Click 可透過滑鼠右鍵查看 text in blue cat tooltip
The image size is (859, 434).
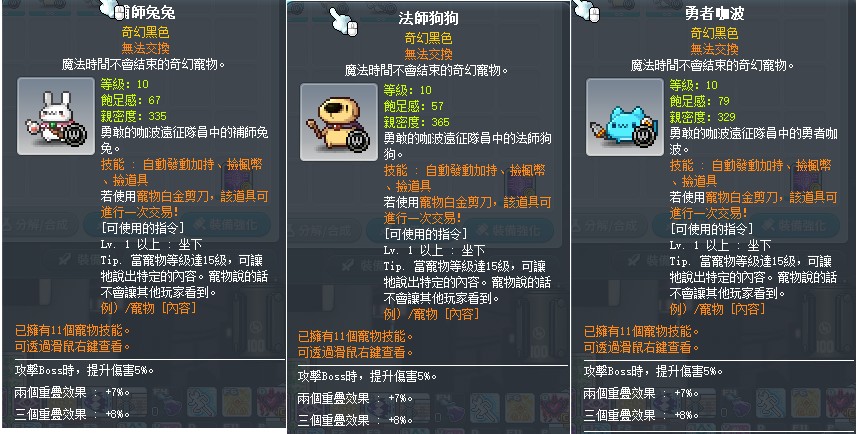coord(642,347)
